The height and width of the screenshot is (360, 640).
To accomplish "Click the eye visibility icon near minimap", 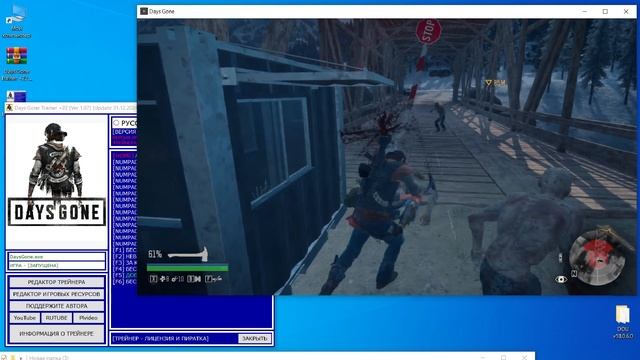I will coord(561,279).
